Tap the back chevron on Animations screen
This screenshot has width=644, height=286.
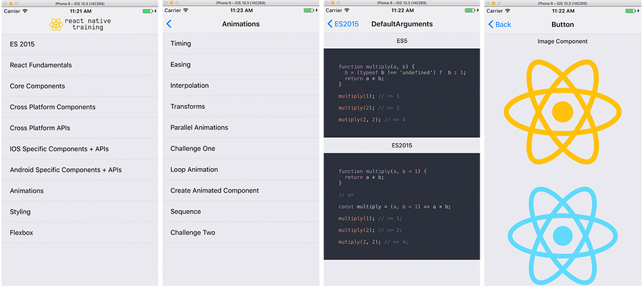tap(169, 24)
